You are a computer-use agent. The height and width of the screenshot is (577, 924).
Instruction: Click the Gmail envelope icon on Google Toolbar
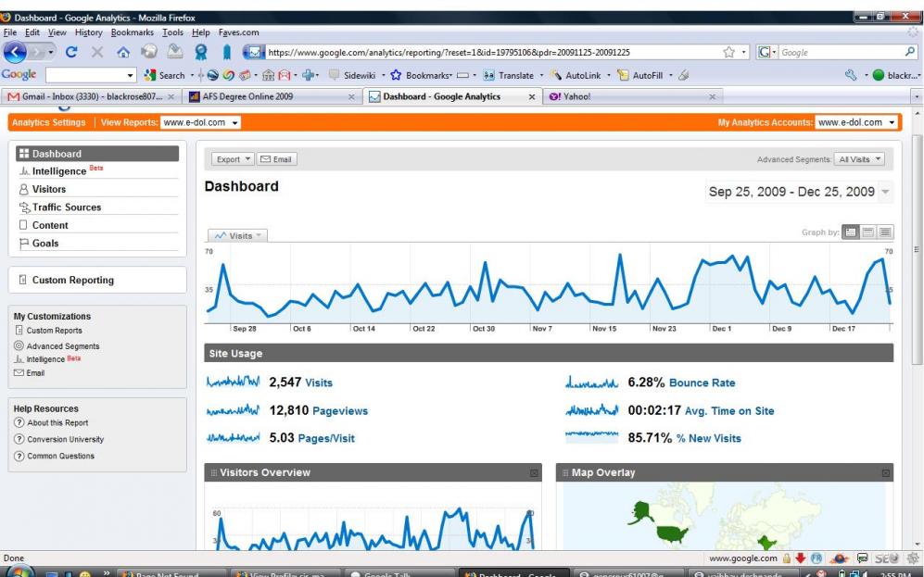coord(285,75)
